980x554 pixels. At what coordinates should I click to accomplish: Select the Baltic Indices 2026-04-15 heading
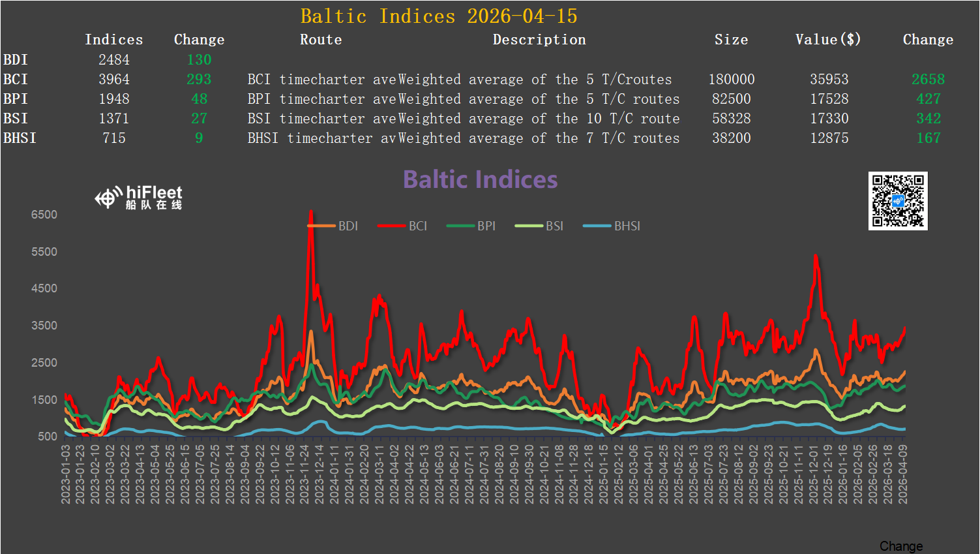click(x=438, y=16)
